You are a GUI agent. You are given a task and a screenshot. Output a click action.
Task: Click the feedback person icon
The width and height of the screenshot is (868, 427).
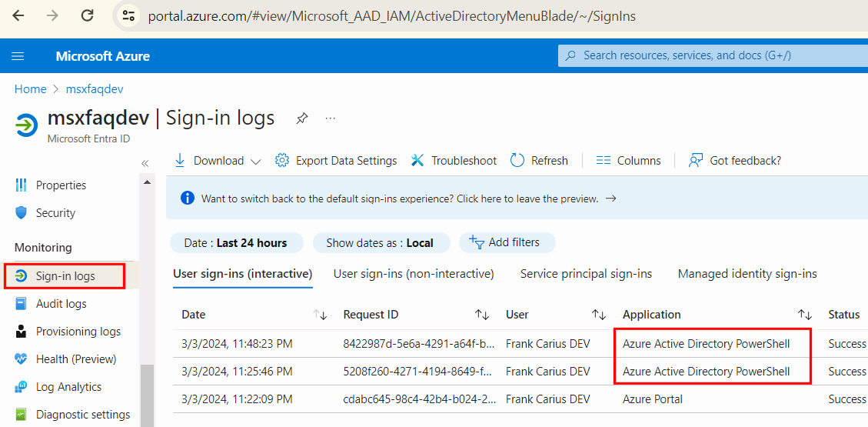click(695, 161)
